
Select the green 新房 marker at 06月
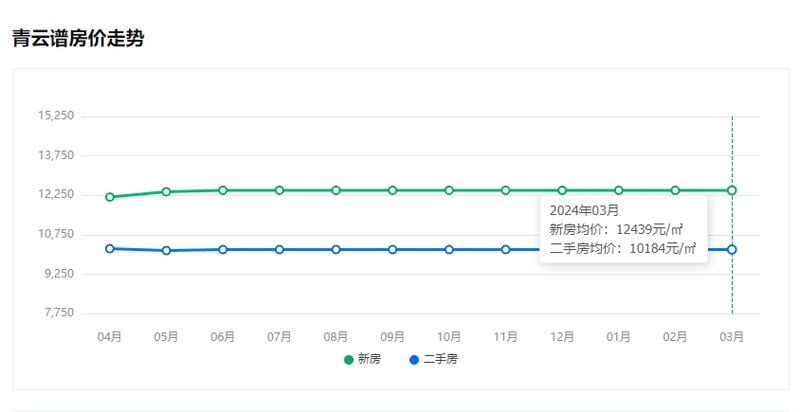223,190
